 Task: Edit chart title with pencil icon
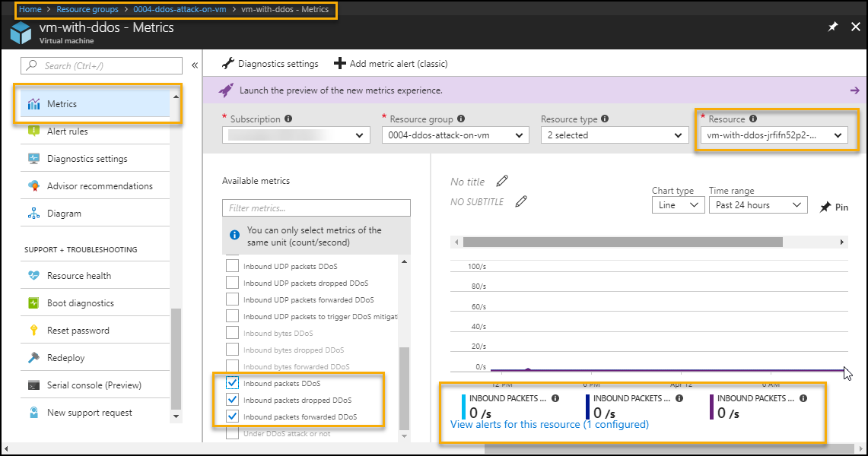point(502,181)
